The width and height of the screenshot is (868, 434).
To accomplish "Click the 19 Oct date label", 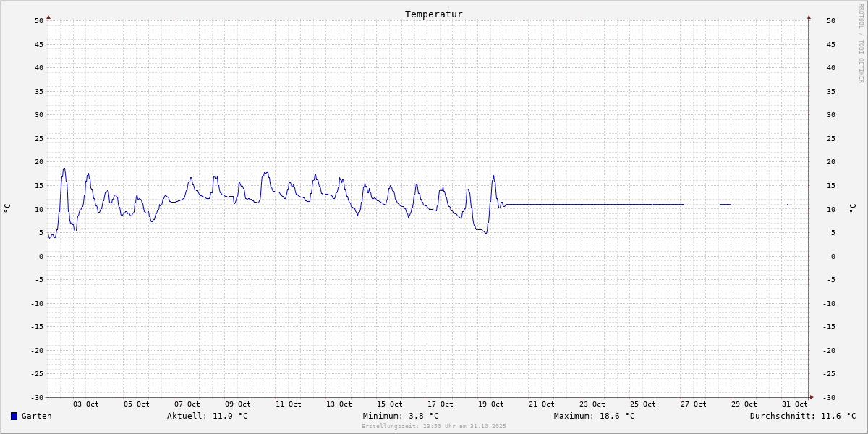I will click(x=491, y=404).
